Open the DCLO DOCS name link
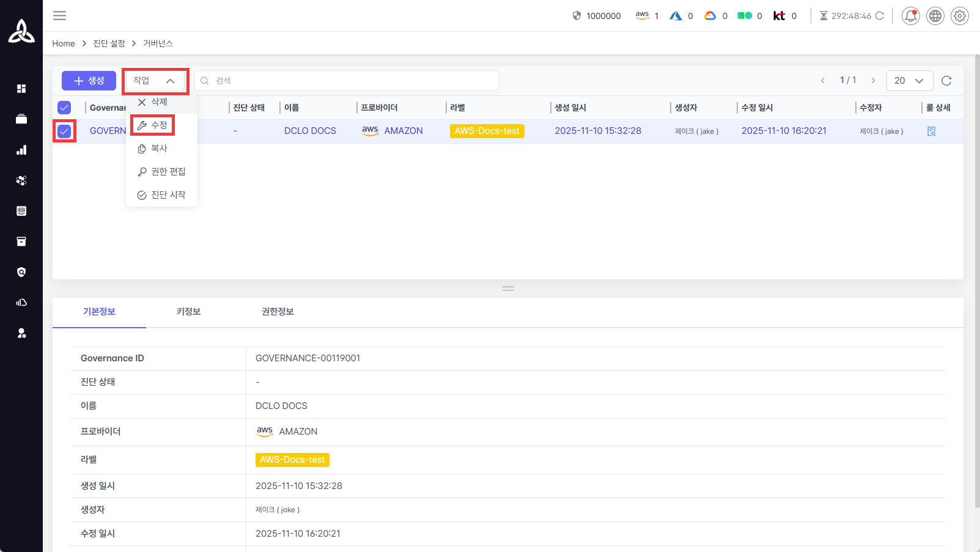Viewport: 980px width, 552px height. click(310, 131)
